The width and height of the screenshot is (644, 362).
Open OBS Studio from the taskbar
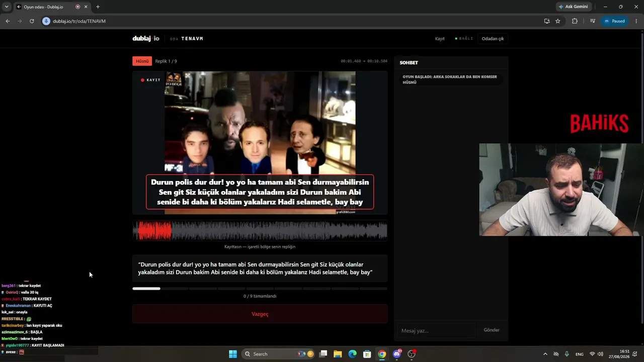point(412,354)
